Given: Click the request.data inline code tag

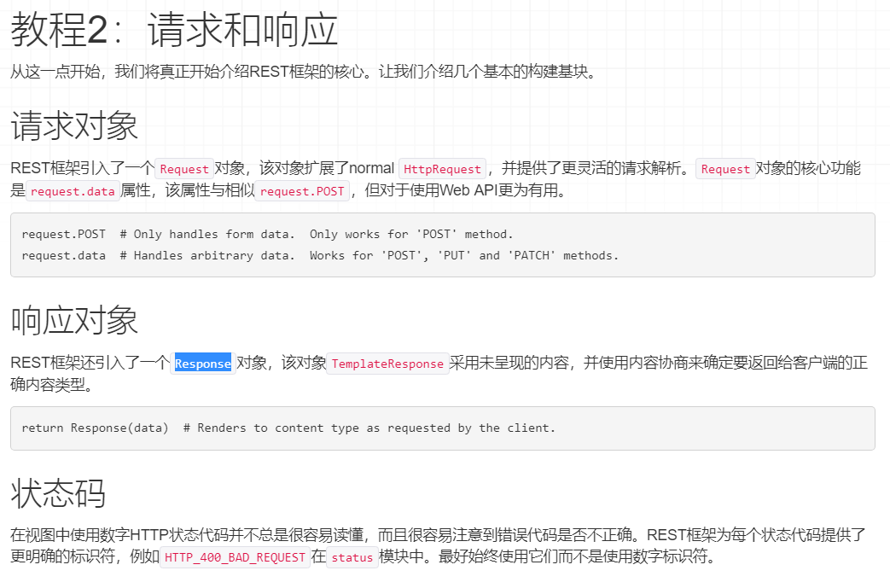Looking at the screenshot, I should 73,191.
